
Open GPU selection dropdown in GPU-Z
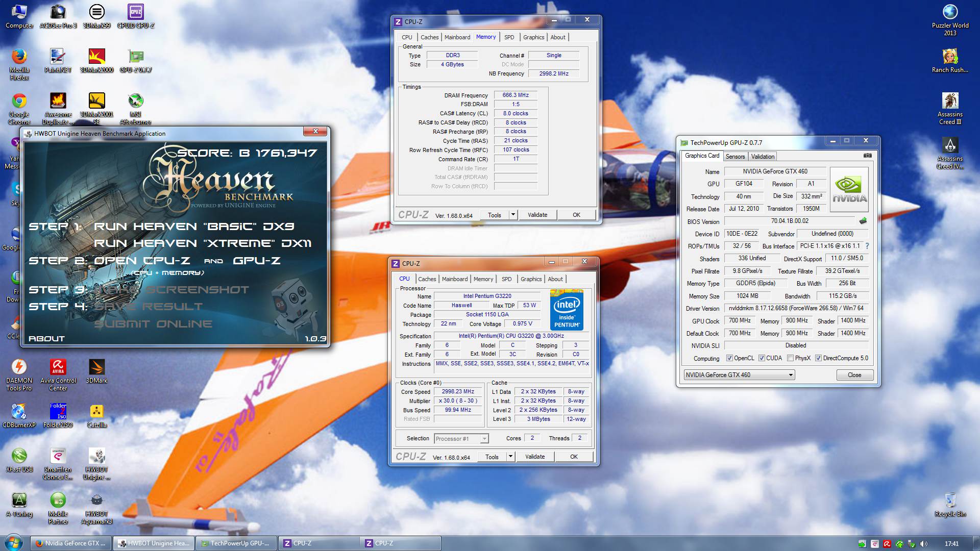coord(739,375)
